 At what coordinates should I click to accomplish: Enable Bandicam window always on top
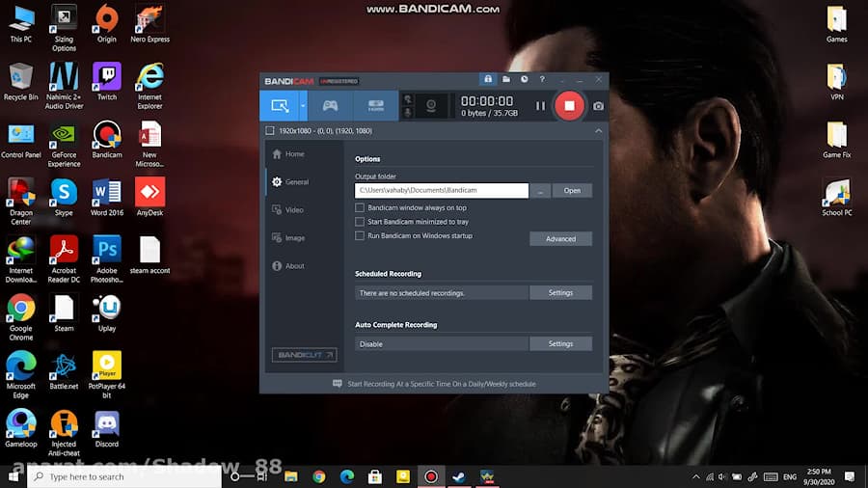pos(360,207)
